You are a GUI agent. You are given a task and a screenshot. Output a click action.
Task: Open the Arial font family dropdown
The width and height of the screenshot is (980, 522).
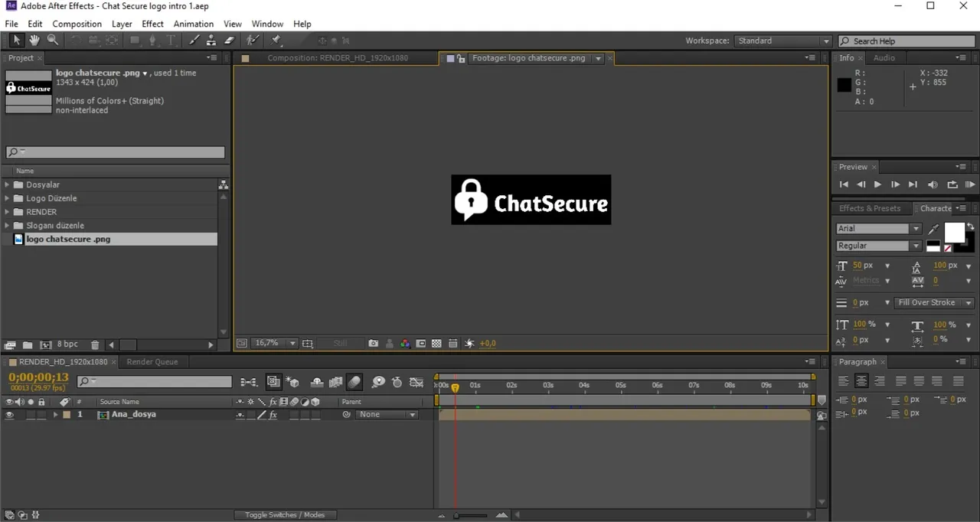[878, 229]
